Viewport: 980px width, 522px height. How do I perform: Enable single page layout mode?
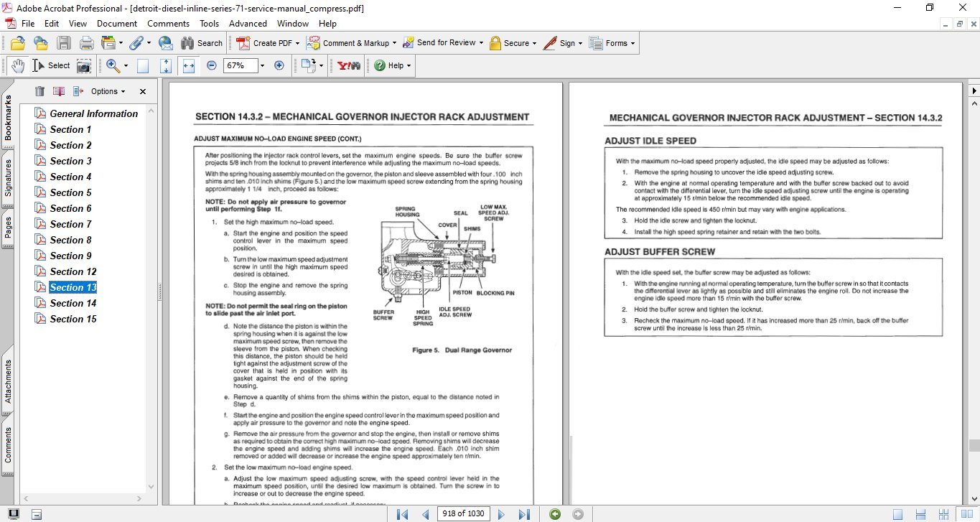[x=898, y=514]
